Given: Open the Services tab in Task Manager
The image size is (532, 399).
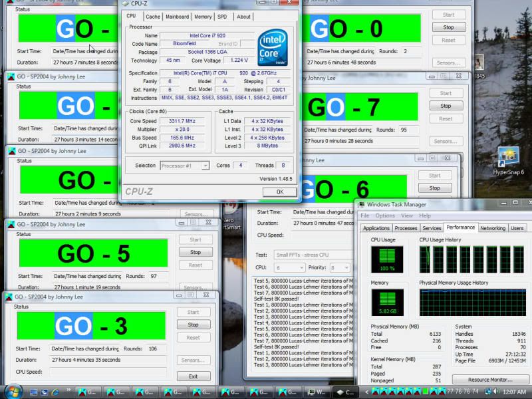Looking at the screenshot, I should coord(432,228).
